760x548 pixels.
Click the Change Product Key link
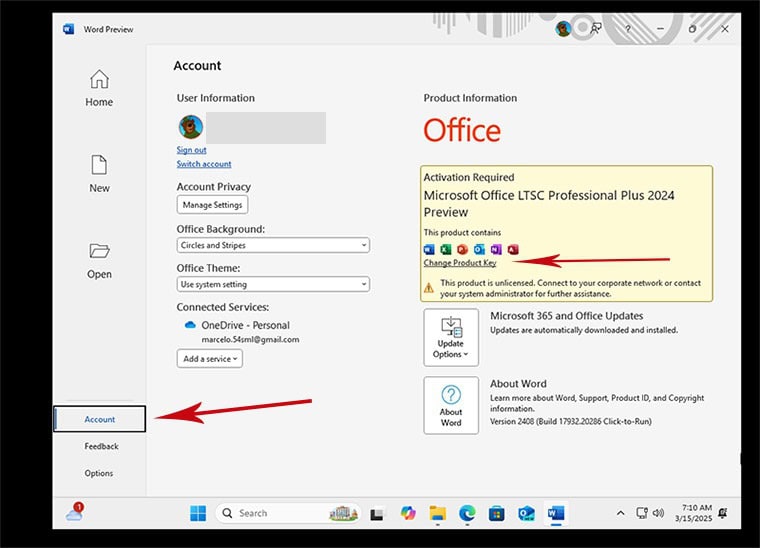(460, 263)
